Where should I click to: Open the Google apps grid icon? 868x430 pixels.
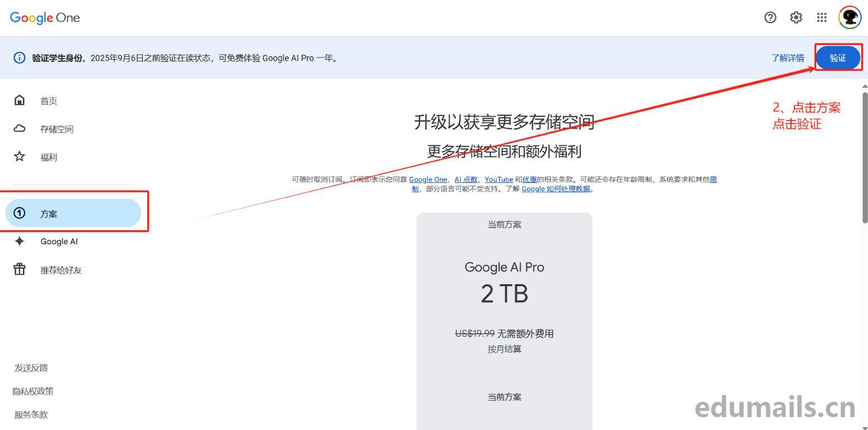click(822, 17)
